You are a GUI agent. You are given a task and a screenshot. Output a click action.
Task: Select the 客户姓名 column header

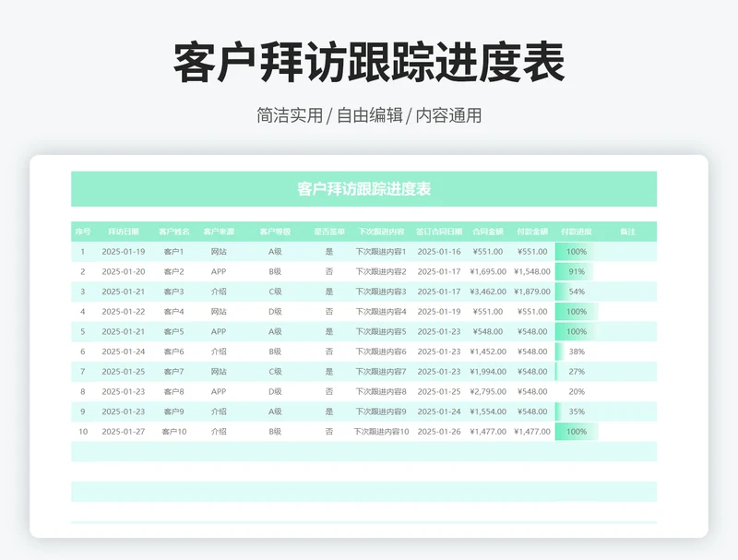174,232
